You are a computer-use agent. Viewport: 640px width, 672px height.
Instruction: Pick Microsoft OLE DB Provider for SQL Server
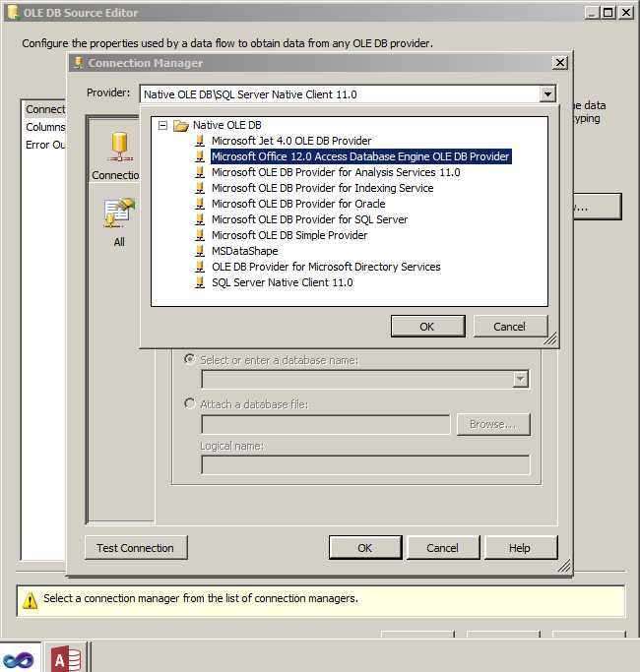(310, 219)
